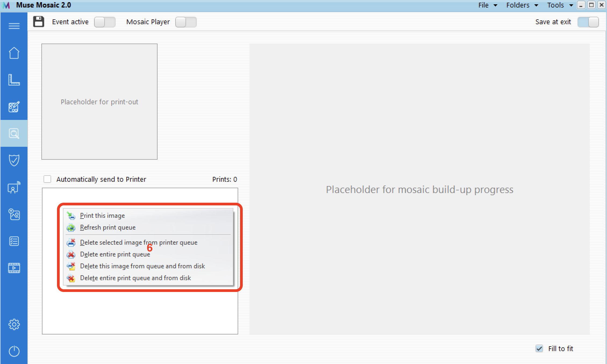Viewport: 607px width, 364px height.
Task: Expand the Folders dropdown menu
Action: pyautogui.click(x=522, y=5)
